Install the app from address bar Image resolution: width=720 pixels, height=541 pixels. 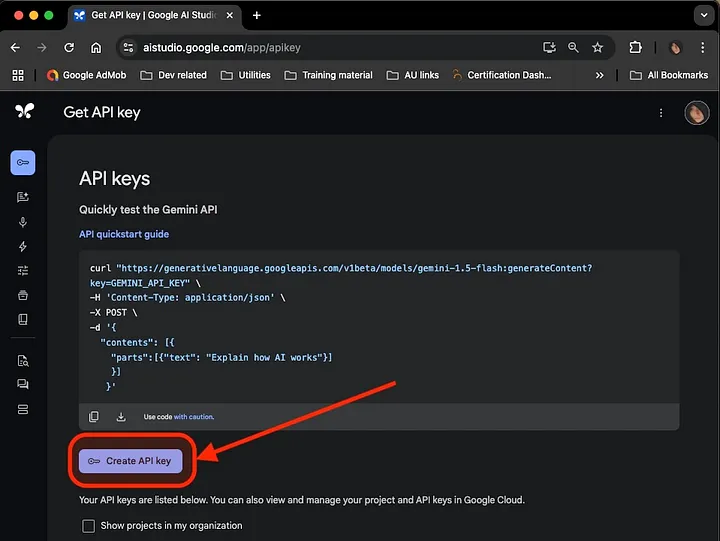click(549, 47)
